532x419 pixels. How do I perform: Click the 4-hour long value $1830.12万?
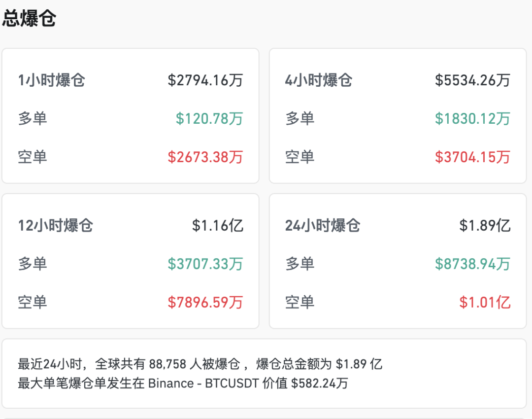pos(472,118)
